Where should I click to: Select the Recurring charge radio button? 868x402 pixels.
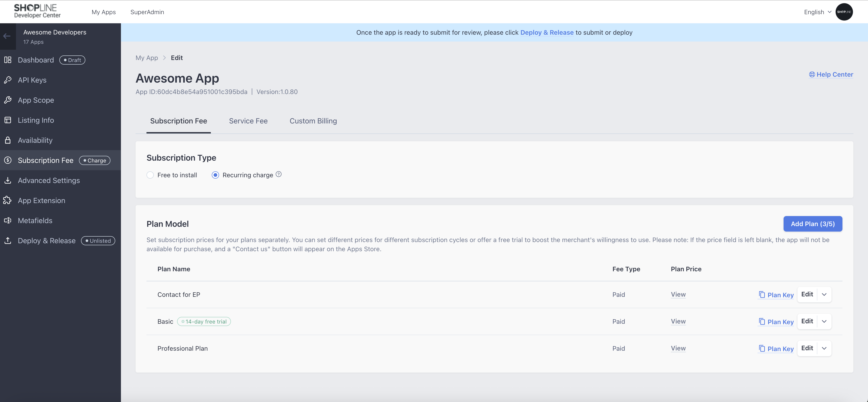point(215,175)
